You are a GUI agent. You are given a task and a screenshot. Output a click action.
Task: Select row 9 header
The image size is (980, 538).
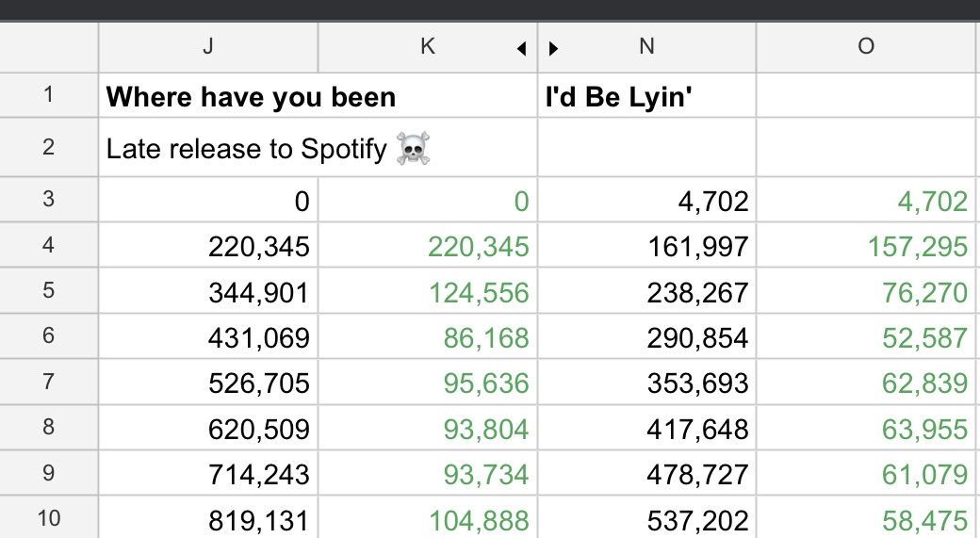[x=49, y=473]
